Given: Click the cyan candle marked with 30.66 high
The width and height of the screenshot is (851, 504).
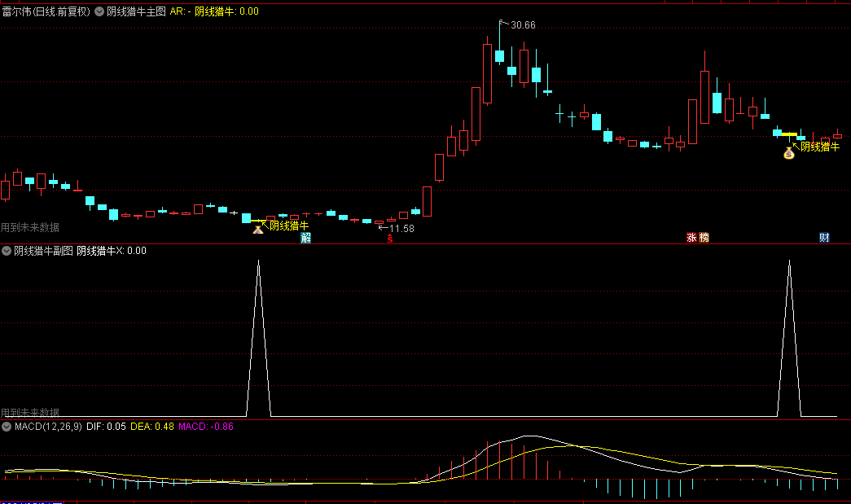Looking at the screenshot, I should coord(499,56).
